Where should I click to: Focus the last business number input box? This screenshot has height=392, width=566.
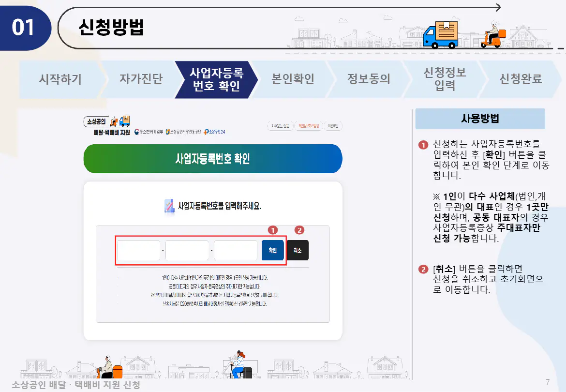pyautogui.click(x=236, y=250)
